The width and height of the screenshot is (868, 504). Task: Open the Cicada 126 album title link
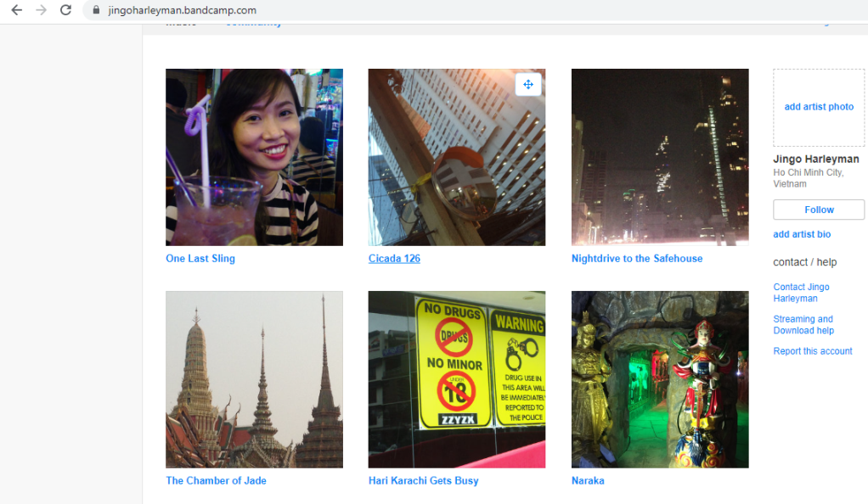point(394,259)
